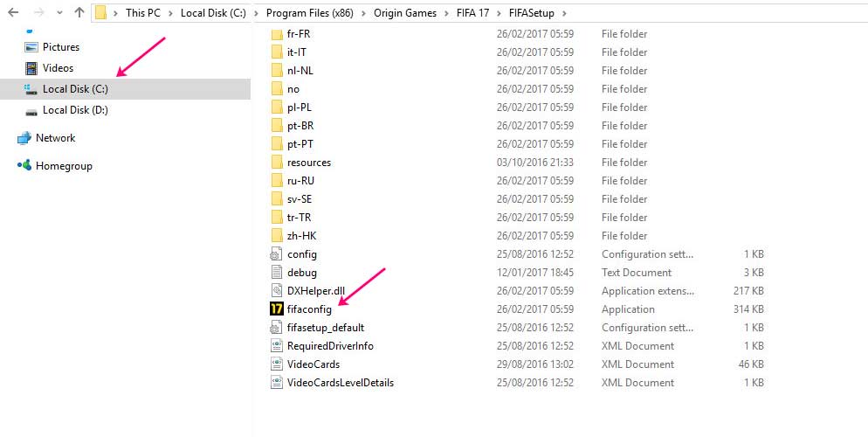Select the file name fifasetup_default
Screen dimensions: 868x437
(x=326, y=328)
